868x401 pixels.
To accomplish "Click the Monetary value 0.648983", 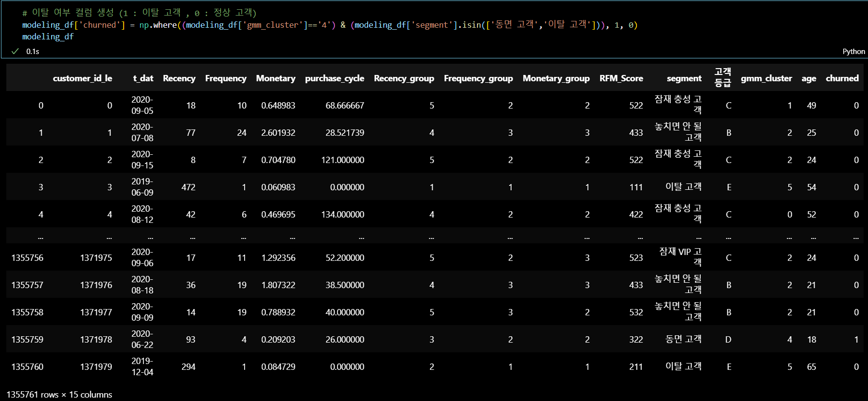I will pyautogui.click(x=278, y=106).
